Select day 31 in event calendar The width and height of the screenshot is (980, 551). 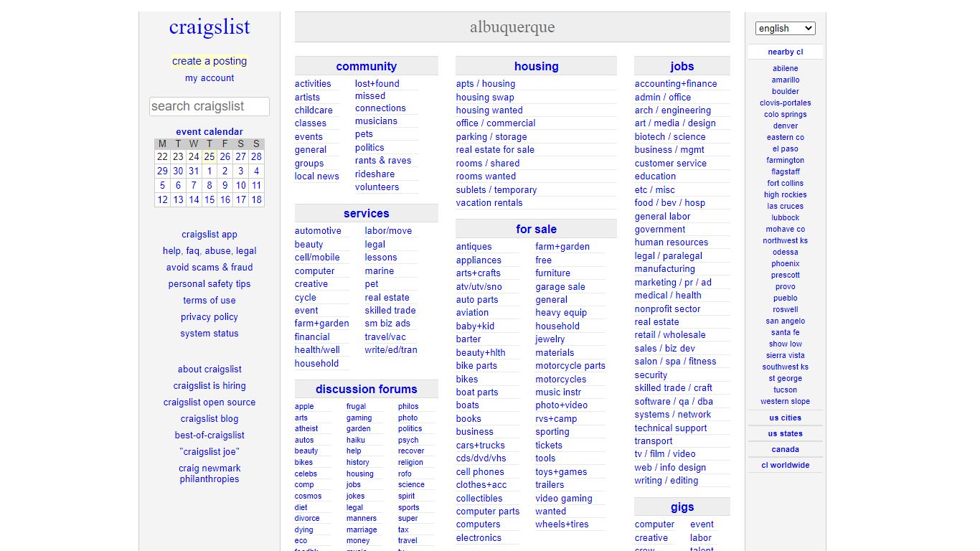point(194,171)
